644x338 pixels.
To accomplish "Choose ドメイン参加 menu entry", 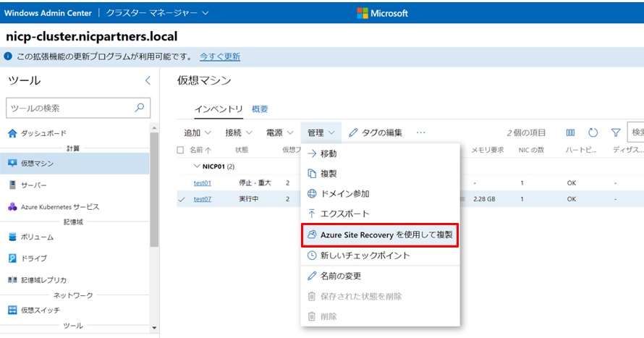I will click(x=381, y=193).
